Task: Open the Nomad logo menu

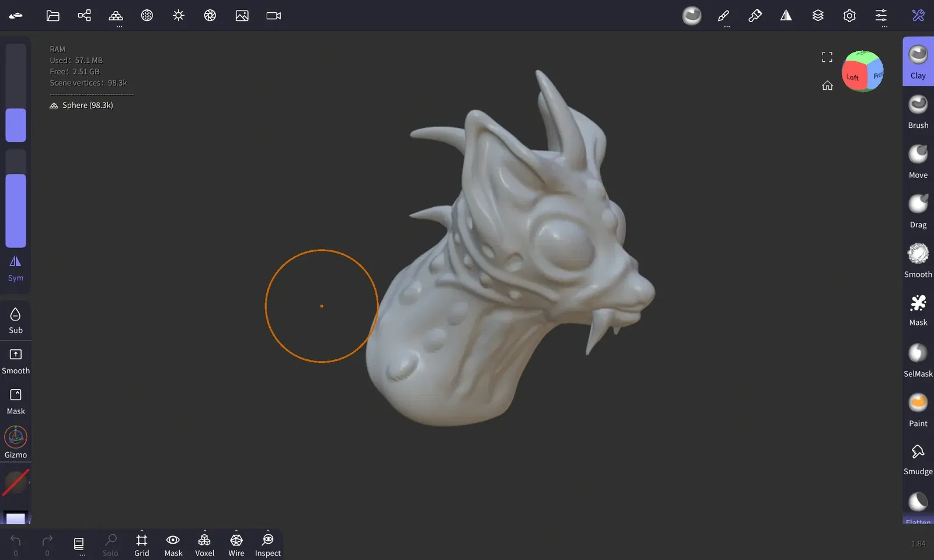Action: click(16, 16)
